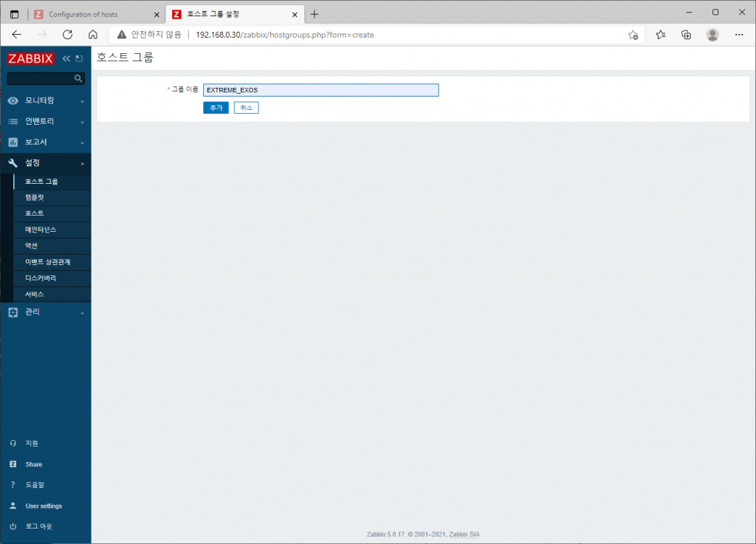Open the Zabbix SIA link in footer

pyautogui.click(x=464, y=534)
